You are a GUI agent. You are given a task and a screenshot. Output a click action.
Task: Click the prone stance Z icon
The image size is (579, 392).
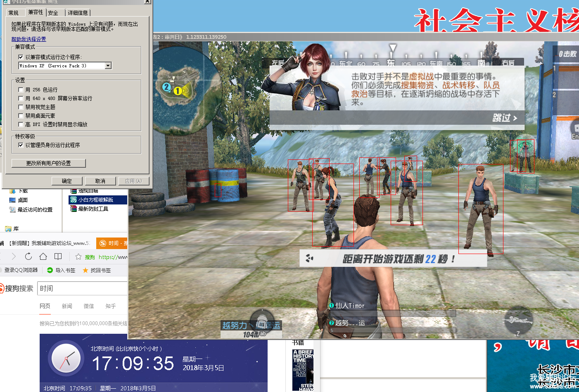(x=518, y=321)
